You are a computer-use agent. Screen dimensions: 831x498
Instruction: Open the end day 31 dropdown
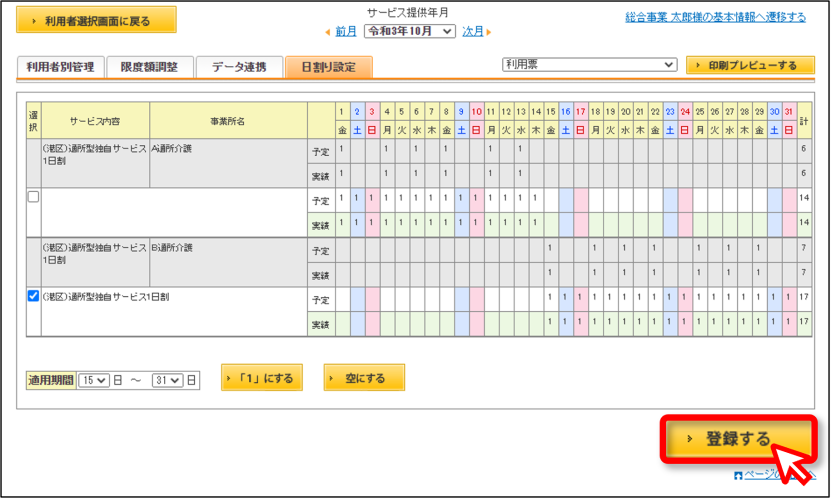click(x=167, y=380)
